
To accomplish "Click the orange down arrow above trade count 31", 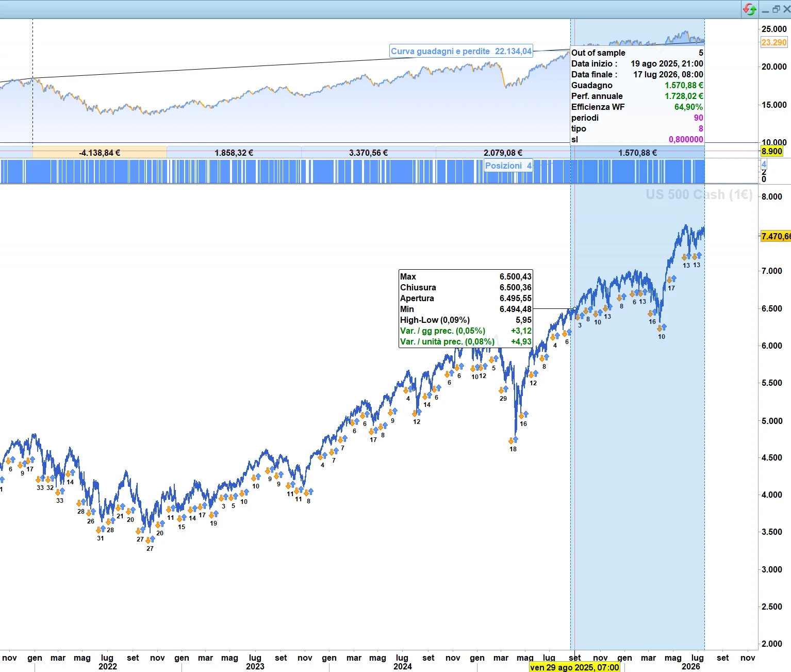I will coord(98,530).
